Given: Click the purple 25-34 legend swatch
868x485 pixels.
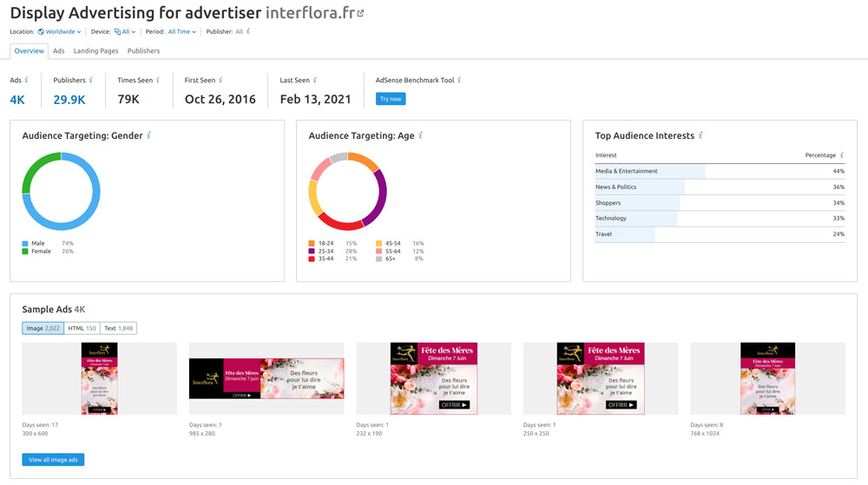Looking at the screenshot, I should click(312, 251).
